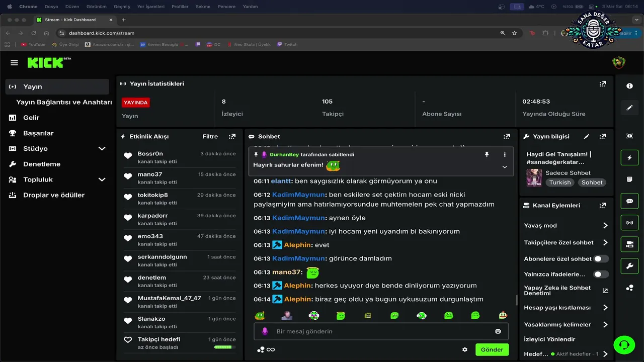This screenshot has width=644, height=362.
Task: Open the Twitch bookmark in the bookmarks bar
Action: tap(287, 44)
